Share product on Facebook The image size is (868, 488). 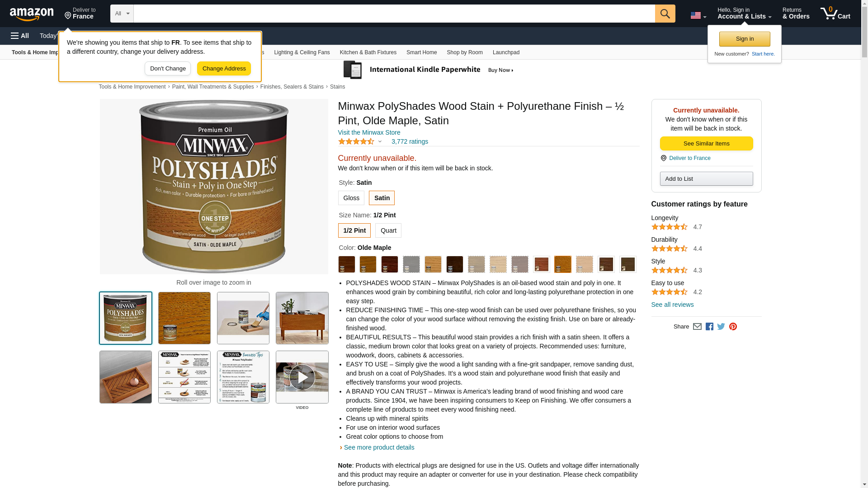tap(709, 327)
